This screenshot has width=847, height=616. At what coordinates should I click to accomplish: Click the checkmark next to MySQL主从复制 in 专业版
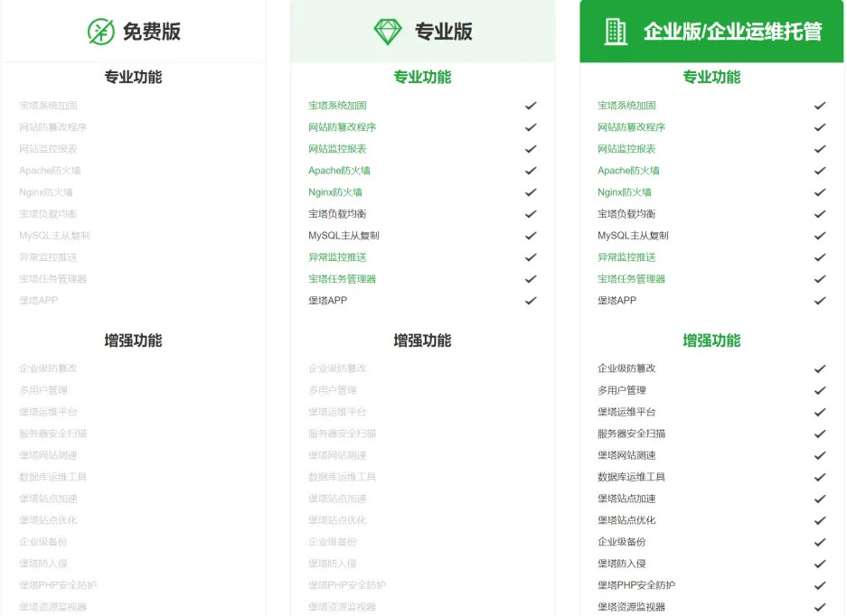(x=531, y=236)
